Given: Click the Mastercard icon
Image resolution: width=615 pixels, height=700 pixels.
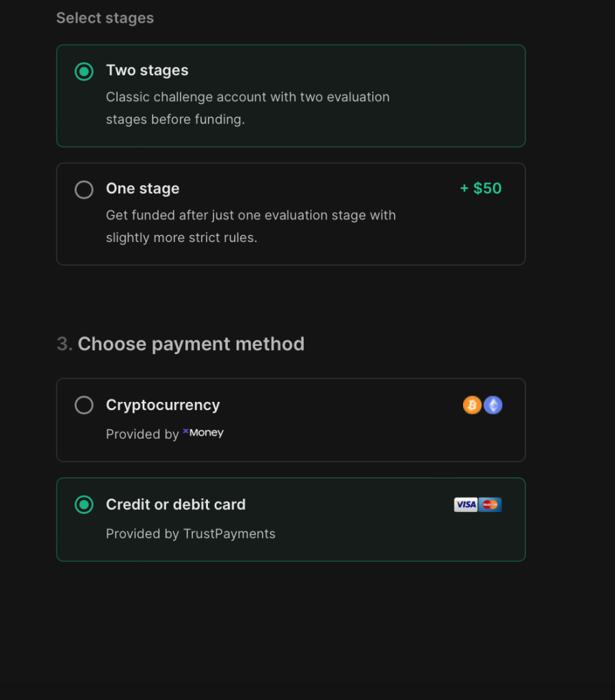Looking at the screenshot, I should pyautogui.click(x=490, y=504).
